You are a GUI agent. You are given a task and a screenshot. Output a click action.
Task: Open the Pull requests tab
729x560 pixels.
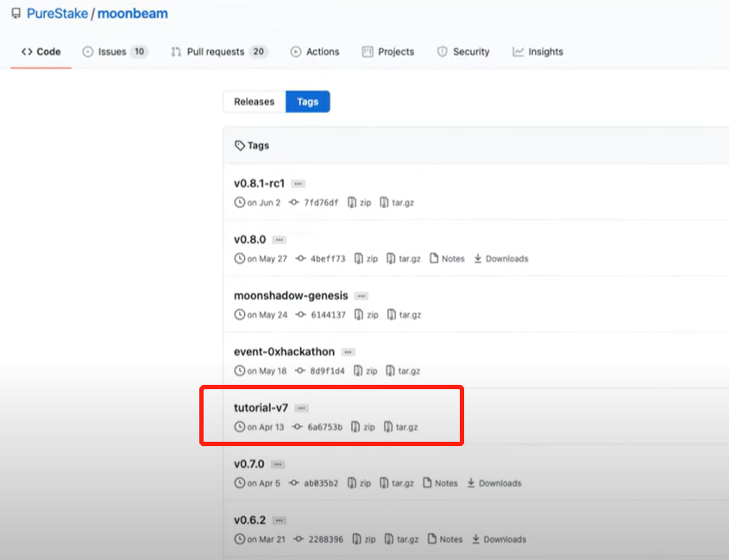pyautogui.click(x=218, y=52)
